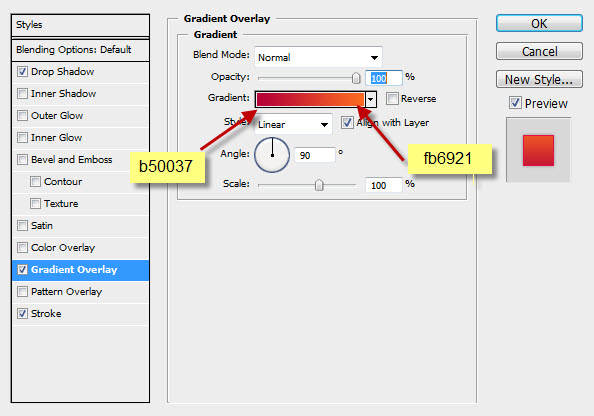Screen dimensions: 594x416
Task: Click the Cancel button
Action: (x=539, y=51)
